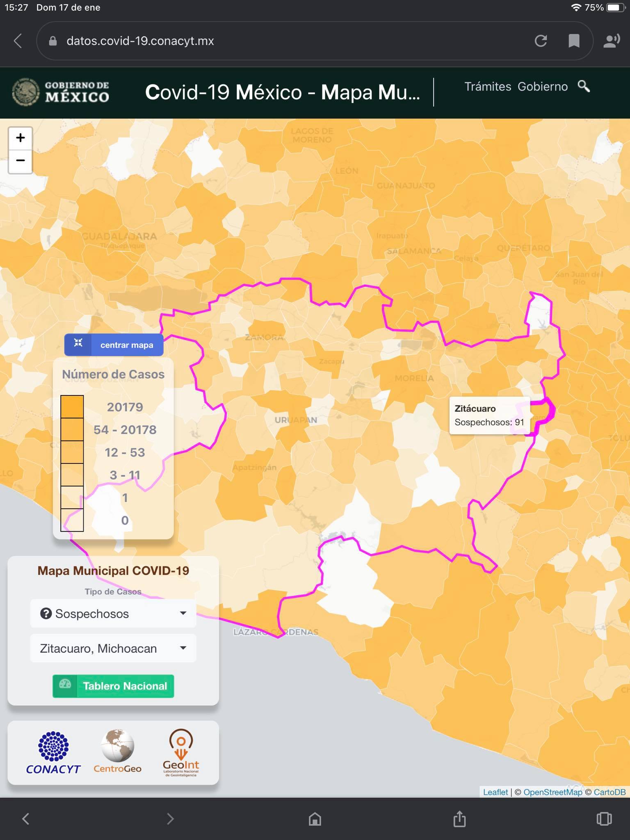Viewport: 630px width, 840px height.
Task: Click the Número de Casos legend title
Action: (113, 374)
